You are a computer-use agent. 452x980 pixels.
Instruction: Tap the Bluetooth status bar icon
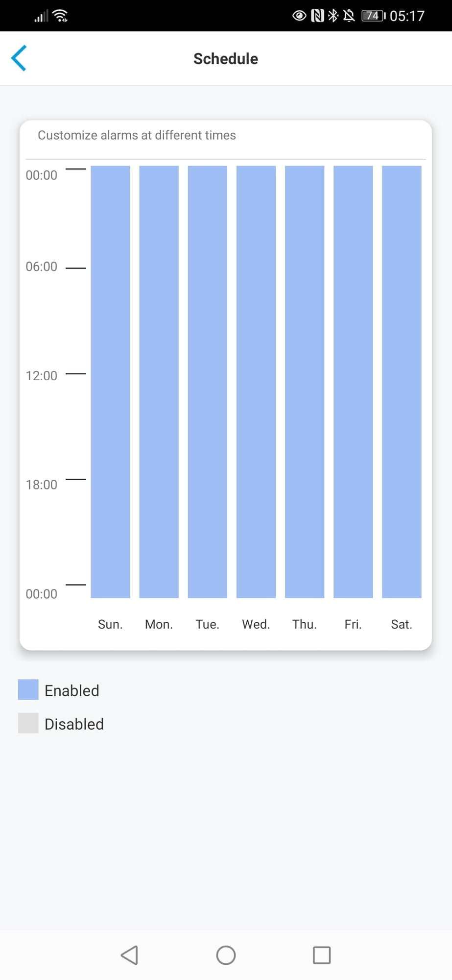[333, 16]
